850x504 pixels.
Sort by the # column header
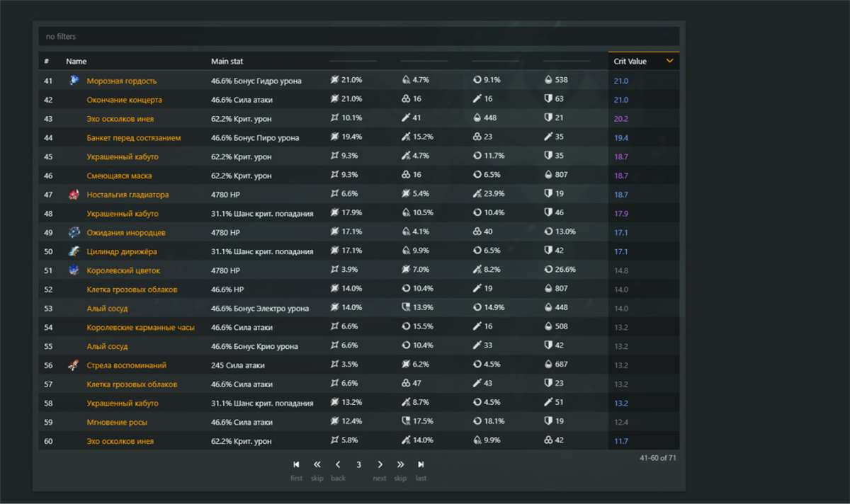(x=47, y=62)
